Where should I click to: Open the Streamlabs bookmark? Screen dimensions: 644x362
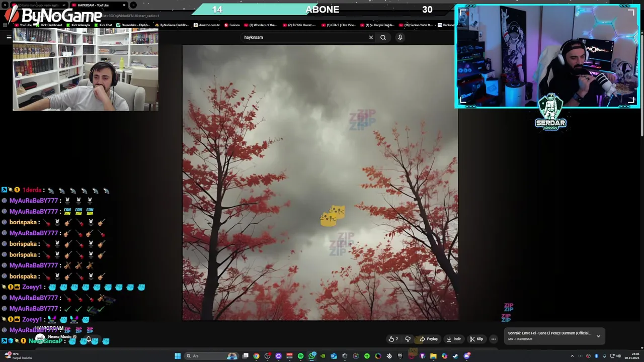click(133, 25)
